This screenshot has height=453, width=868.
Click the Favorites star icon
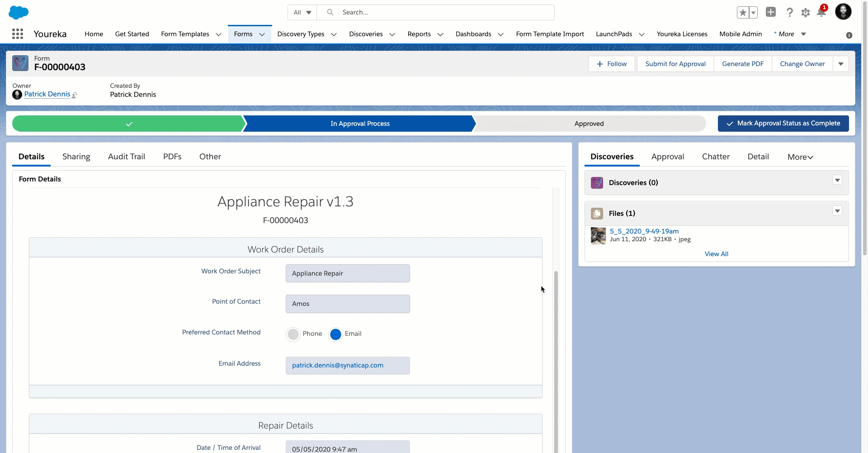(x=743, y=13)
